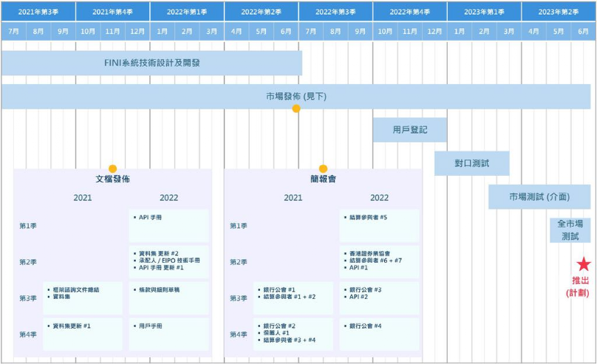Select the 2023年第2季 quarter header
This screenshot has width=597, height=364.
coord(558,12)
